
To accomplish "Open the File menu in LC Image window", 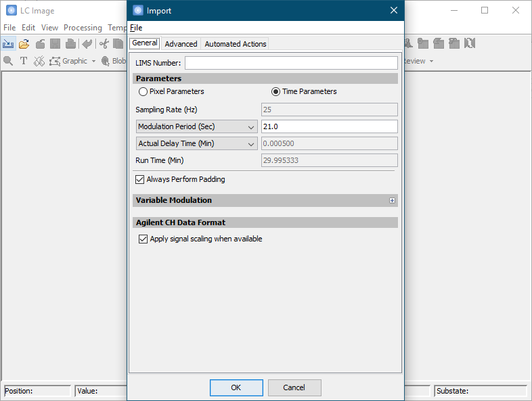I will pos(9,28).
